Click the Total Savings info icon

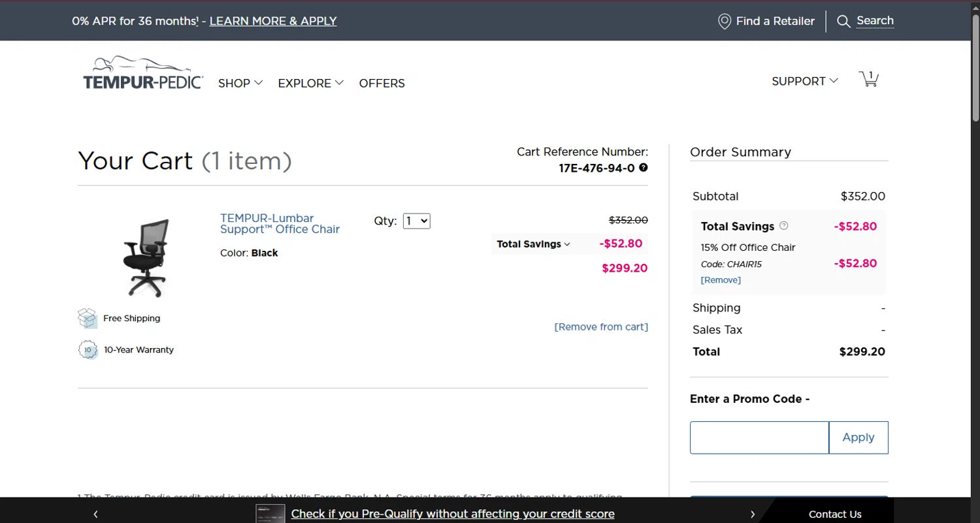click(784, 226)
